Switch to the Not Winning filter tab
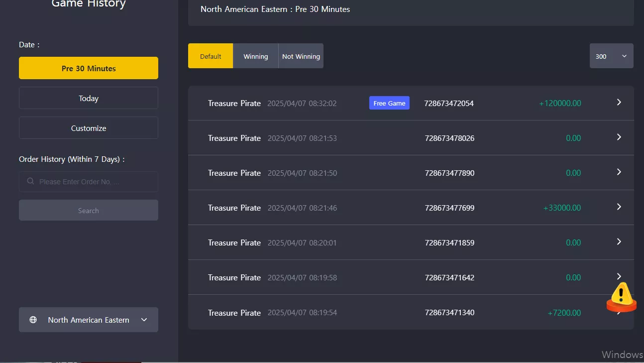Viewport: 644px width, 363px height. 301,56
